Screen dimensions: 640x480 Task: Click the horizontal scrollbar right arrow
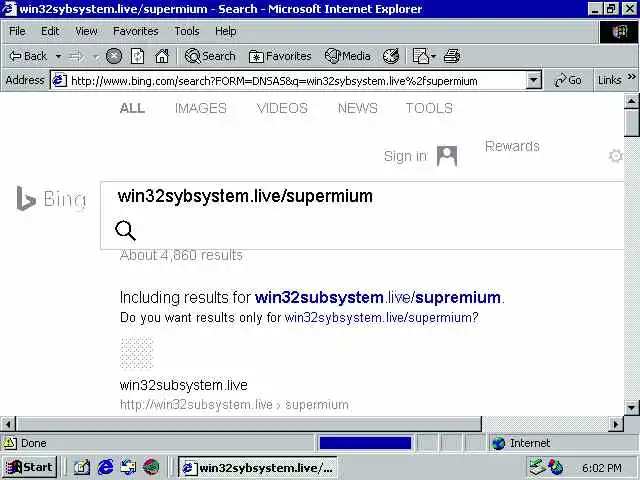point(616,424)
